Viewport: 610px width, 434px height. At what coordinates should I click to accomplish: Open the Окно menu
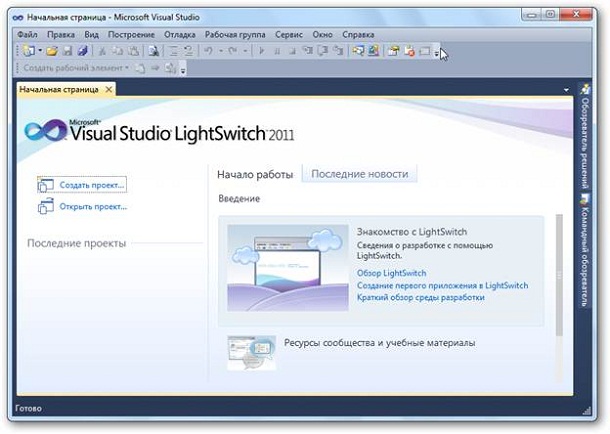(x=323, y=34)
